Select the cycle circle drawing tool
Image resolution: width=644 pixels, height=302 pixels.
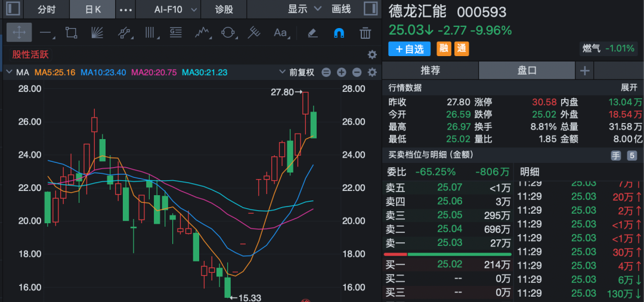point(228,33)
